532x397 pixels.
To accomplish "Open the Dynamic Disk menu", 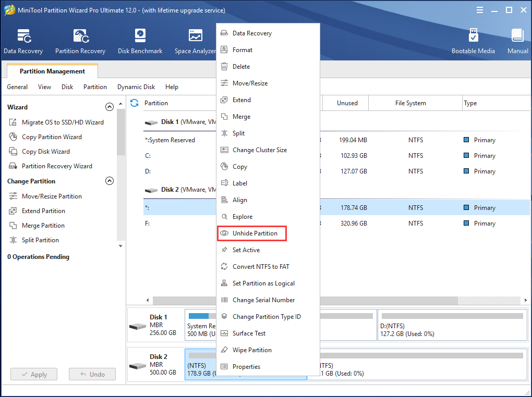I will point(136,87).
